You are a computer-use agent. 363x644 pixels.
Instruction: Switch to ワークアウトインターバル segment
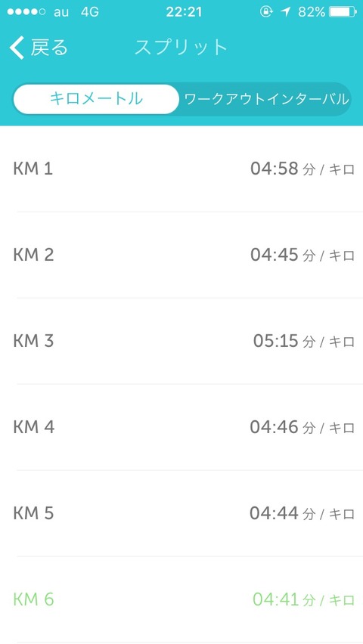point(266,99)
